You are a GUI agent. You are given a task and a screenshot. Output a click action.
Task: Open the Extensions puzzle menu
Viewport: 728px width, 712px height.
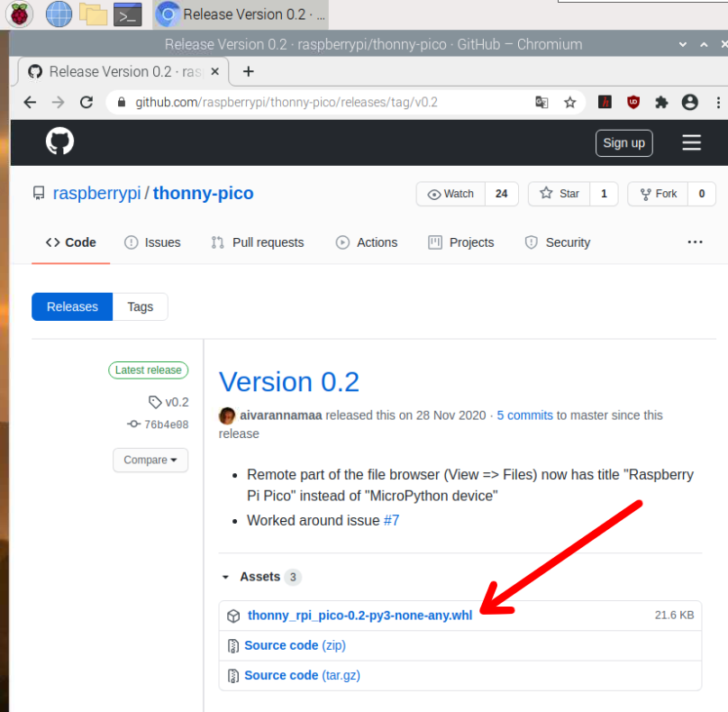point(661,102)
